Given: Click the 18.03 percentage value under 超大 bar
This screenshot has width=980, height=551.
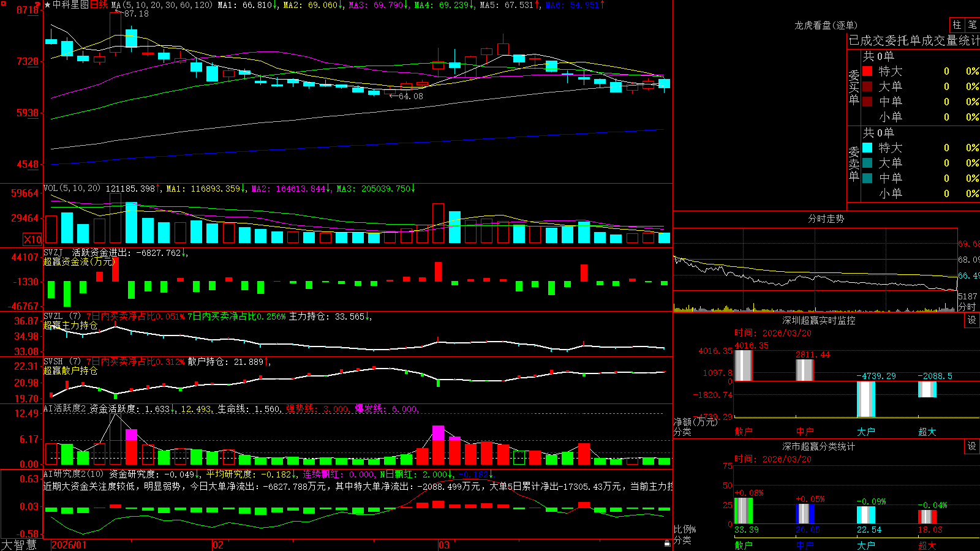Looking at the screenshot, I should tap(930, 530).
